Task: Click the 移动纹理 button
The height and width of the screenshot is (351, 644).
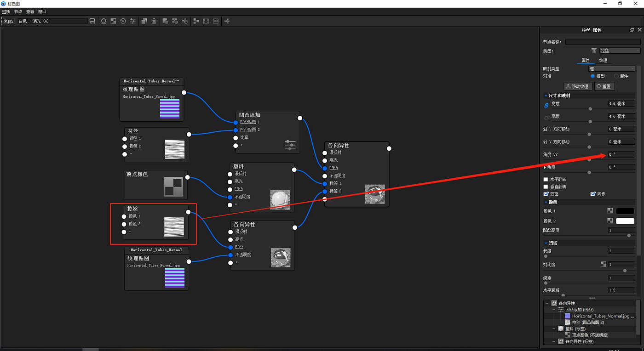Action: point(578,86)
